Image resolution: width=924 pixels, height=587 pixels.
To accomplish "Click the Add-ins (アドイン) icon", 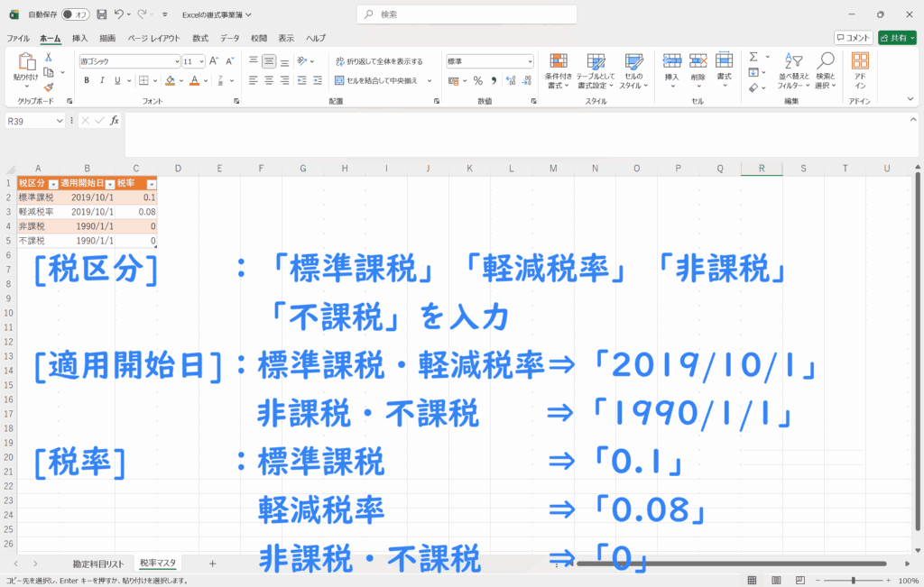I will (860, 69).
